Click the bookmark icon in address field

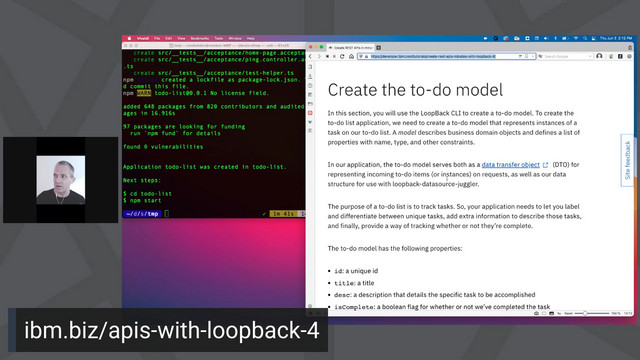coord(527,56)
